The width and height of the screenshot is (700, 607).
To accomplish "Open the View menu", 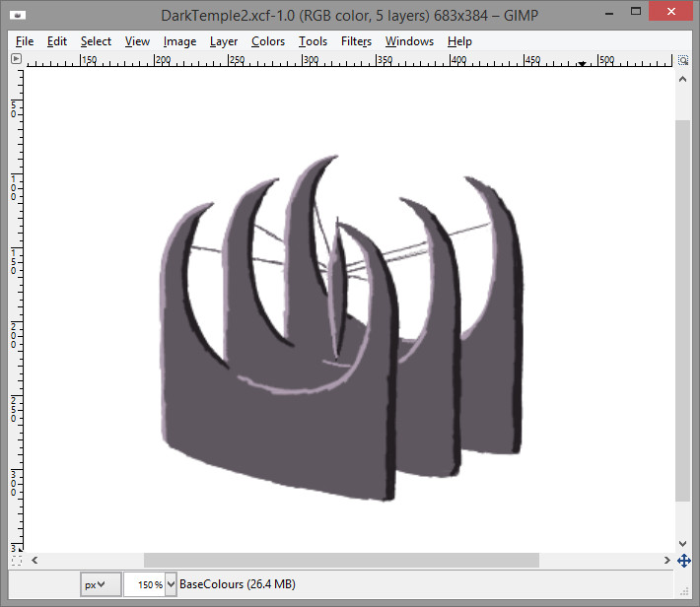I will pos(137,41).
